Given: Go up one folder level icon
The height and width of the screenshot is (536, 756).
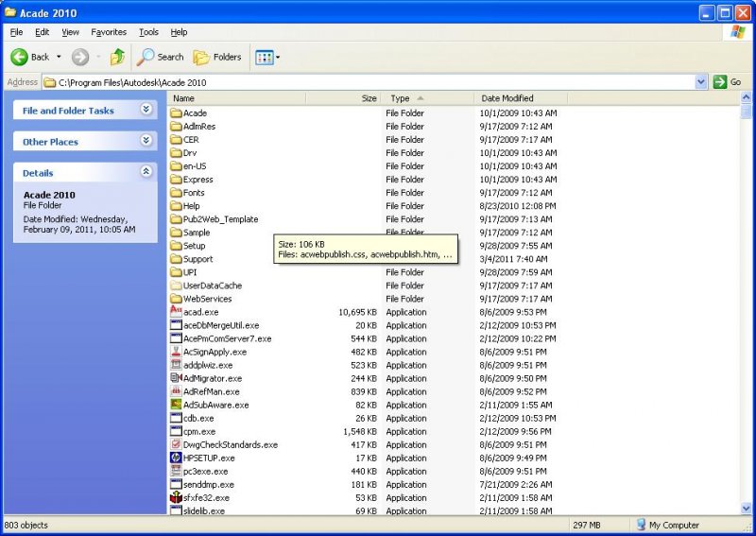Looking at the screenshot, I should 117,57.
